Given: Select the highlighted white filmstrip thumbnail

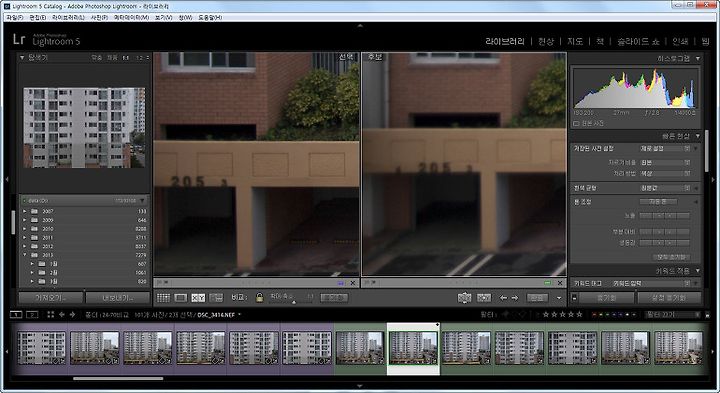Looking at the screenshot, I should pos(413,348).
